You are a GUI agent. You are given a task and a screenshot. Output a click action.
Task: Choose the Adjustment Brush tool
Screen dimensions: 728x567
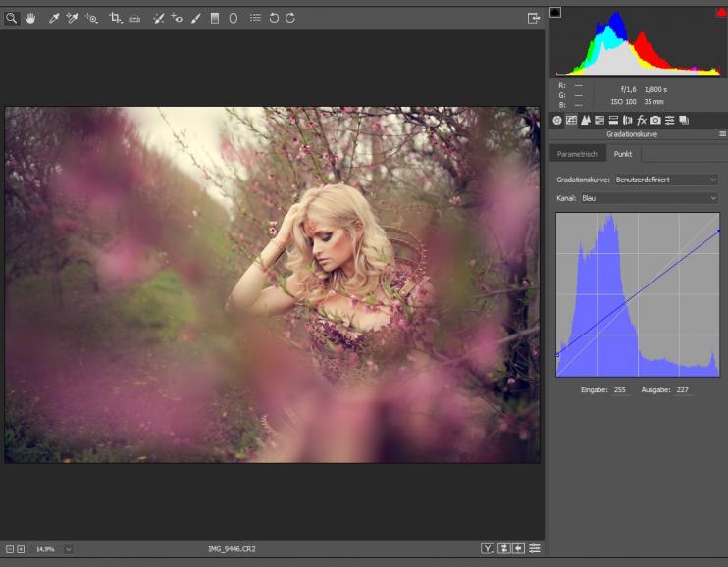[x=196, y=18]
